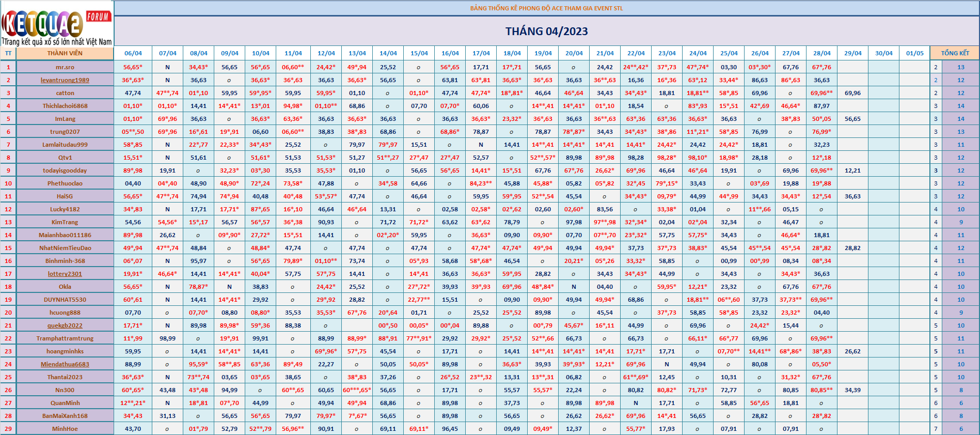
Task: Open lottery2301 member link
Action: pyautogui.click(x=65, y=274)
